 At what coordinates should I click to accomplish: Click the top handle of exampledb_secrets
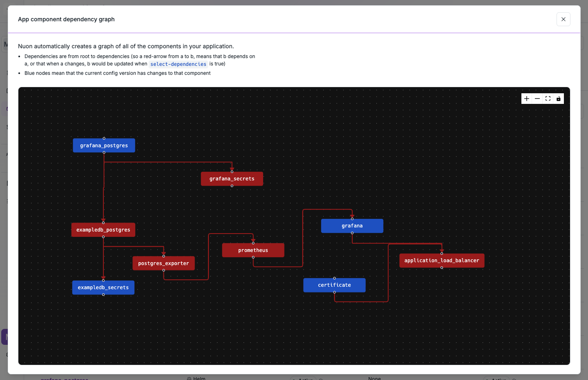(103, 281)
